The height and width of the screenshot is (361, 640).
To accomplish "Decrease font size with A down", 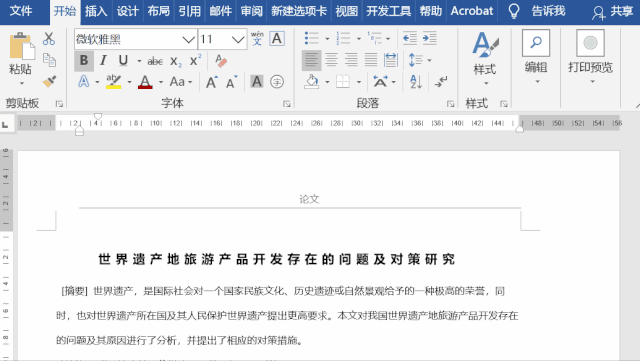I will click(x=231, y=82).
